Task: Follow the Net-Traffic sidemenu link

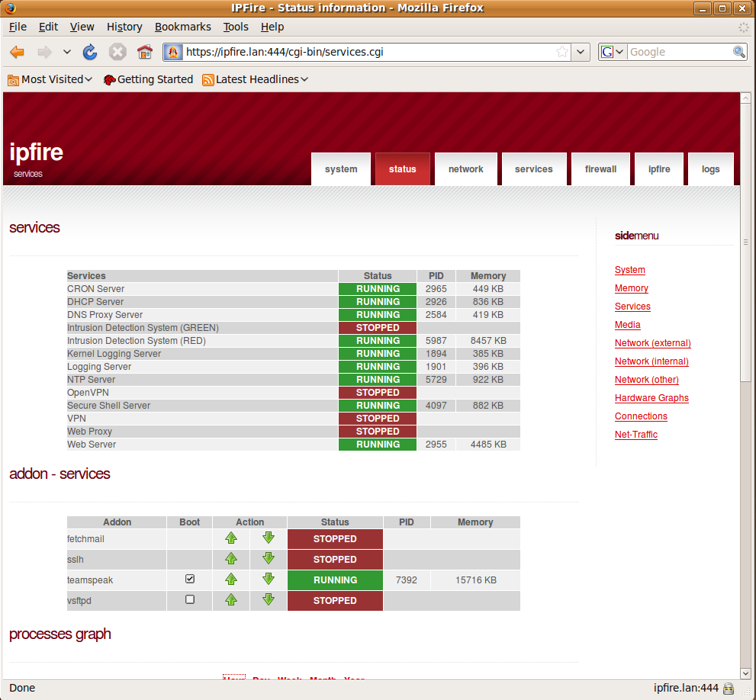Action: [635, 435]
